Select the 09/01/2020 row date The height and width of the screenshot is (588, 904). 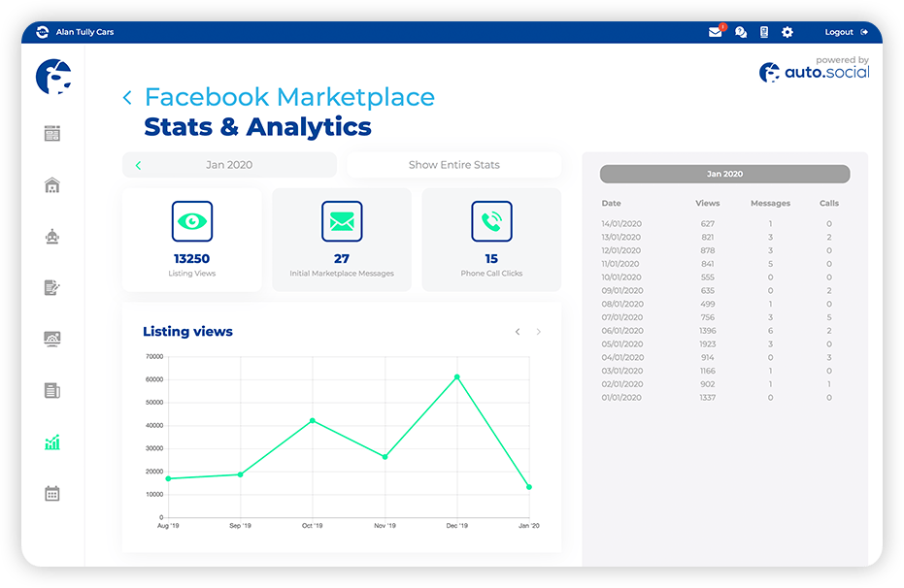click(x=622, y=291)
